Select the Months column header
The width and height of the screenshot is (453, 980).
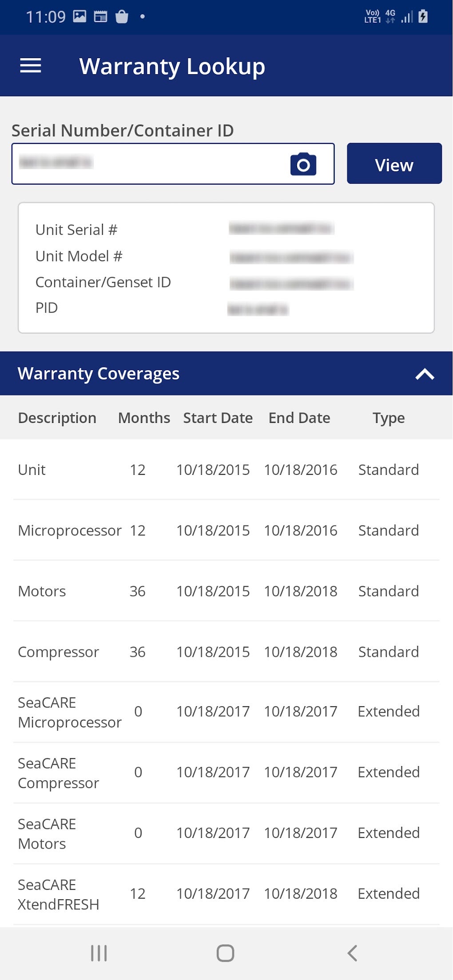click(144, 418)
